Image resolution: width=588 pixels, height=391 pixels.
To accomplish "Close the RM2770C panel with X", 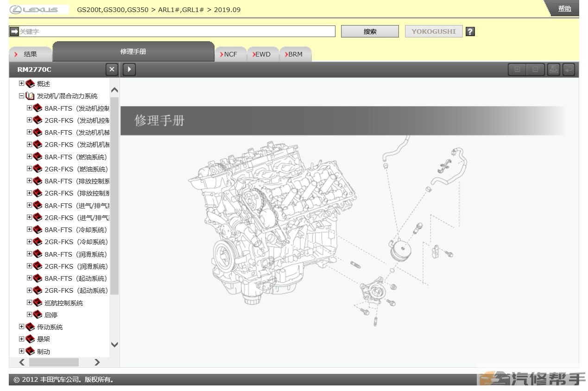I will coord(112,69).
